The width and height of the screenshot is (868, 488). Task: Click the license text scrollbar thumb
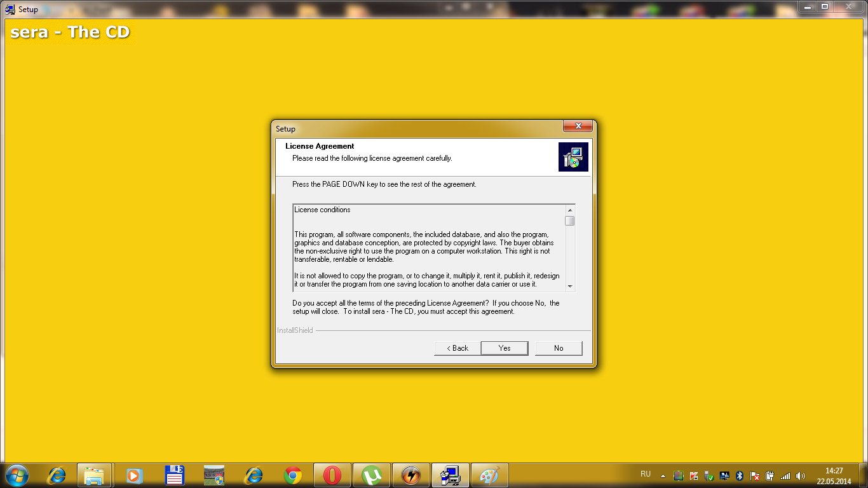[570, 221]
